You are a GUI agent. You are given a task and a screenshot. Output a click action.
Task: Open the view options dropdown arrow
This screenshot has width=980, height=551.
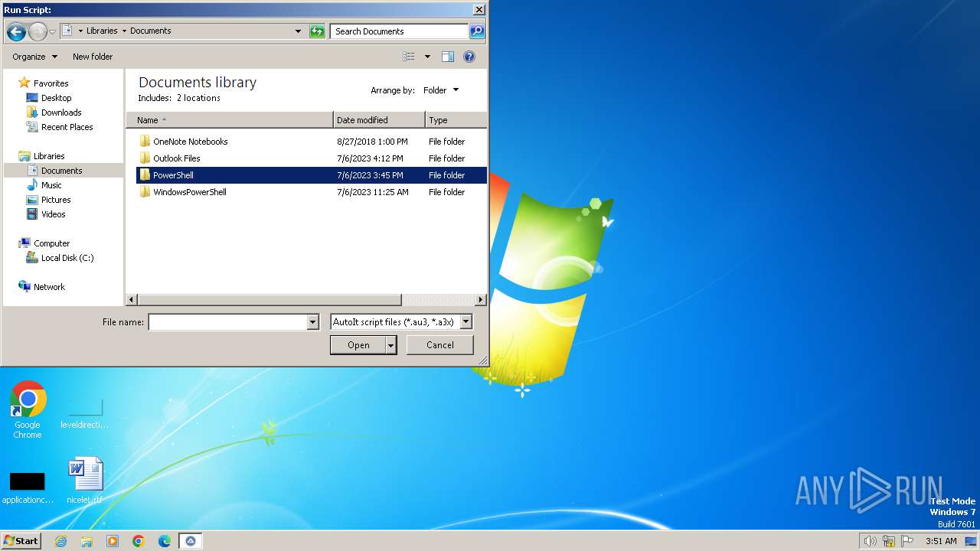tap(427, 57)
